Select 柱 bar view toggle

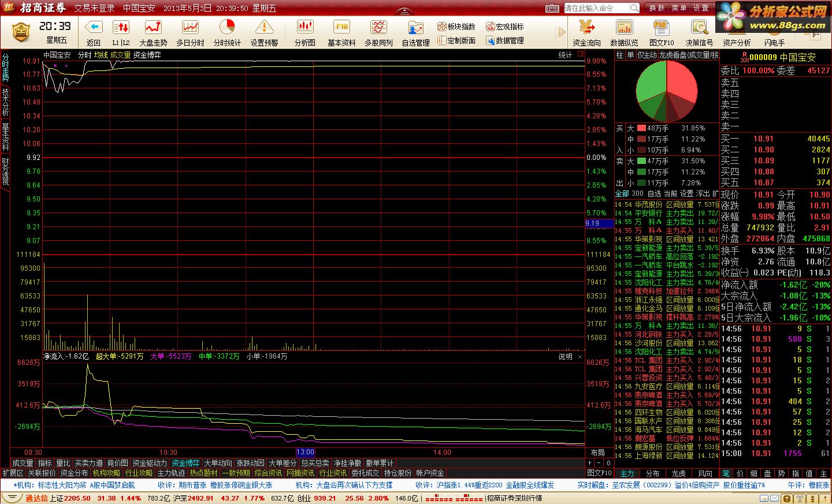point(620,55)
